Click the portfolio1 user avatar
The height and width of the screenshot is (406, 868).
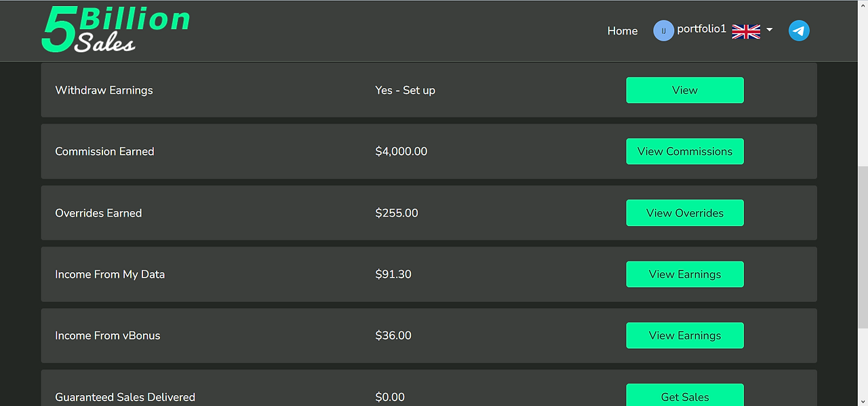tap(663, 31)
